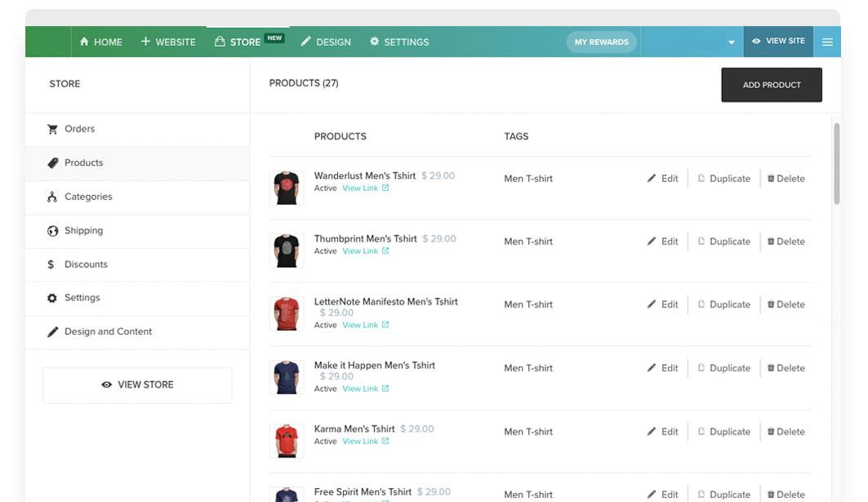Open Discounts in the sidebar

coord(137,264)
